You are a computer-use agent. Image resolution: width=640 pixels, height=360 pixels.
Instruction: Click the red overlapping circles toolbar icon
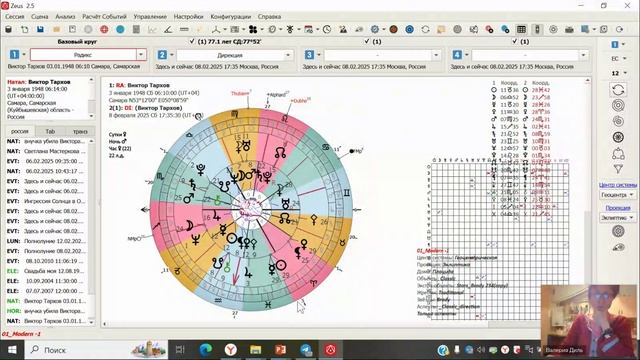(x=489, y=29)
